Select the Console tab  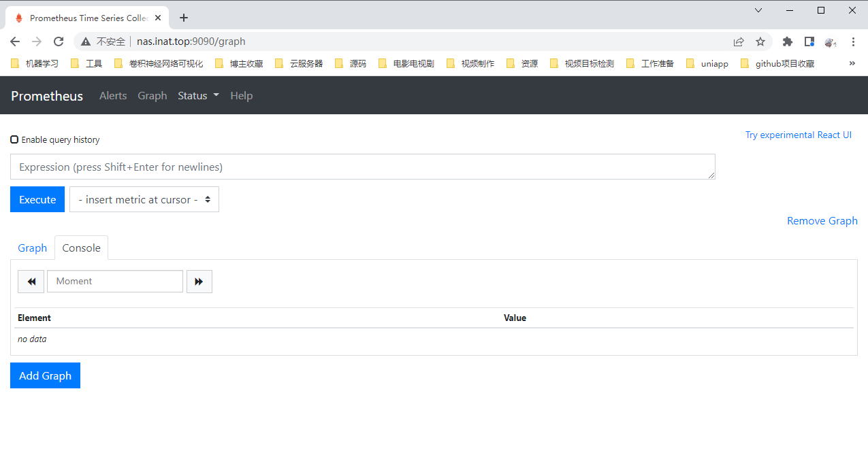(x=81, y=248)
